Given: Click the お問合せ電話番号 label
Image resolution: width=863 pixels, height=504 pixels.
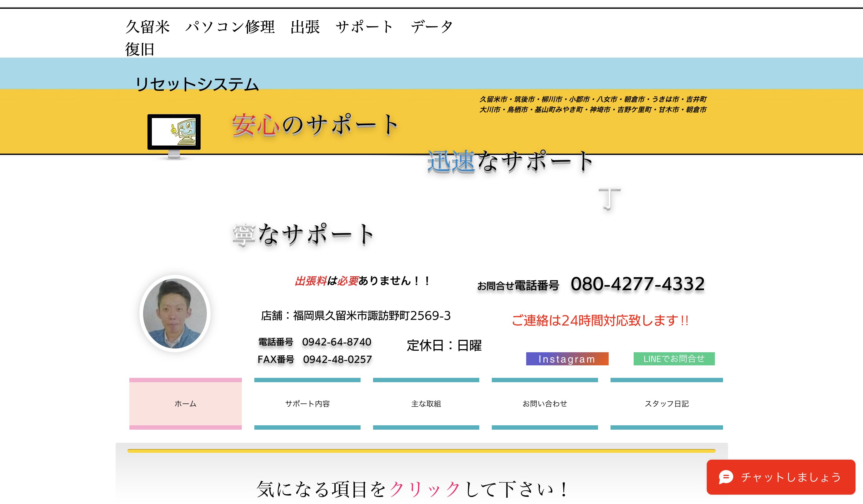Looking at the screenshot, I should [x=518, y=285].
